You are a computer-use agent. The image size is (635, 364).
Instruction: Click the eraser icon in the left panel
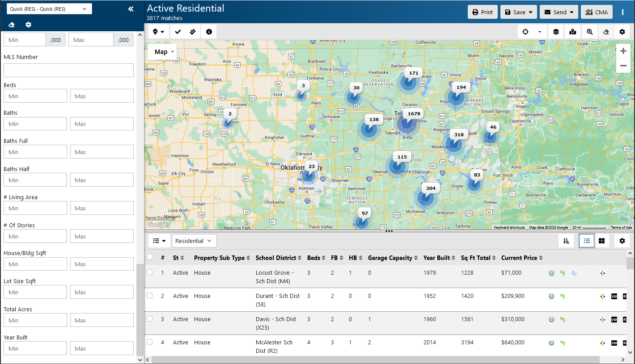12,25
